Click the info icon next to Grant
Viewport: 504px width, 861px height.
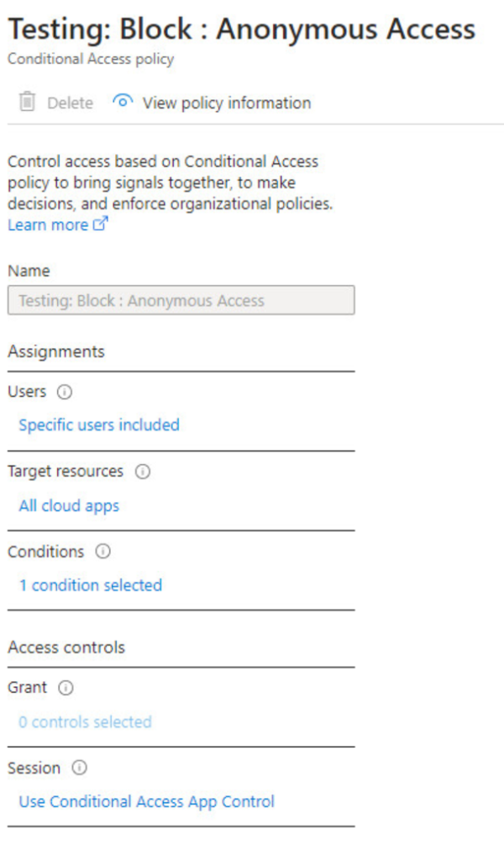tap(66, 688)
